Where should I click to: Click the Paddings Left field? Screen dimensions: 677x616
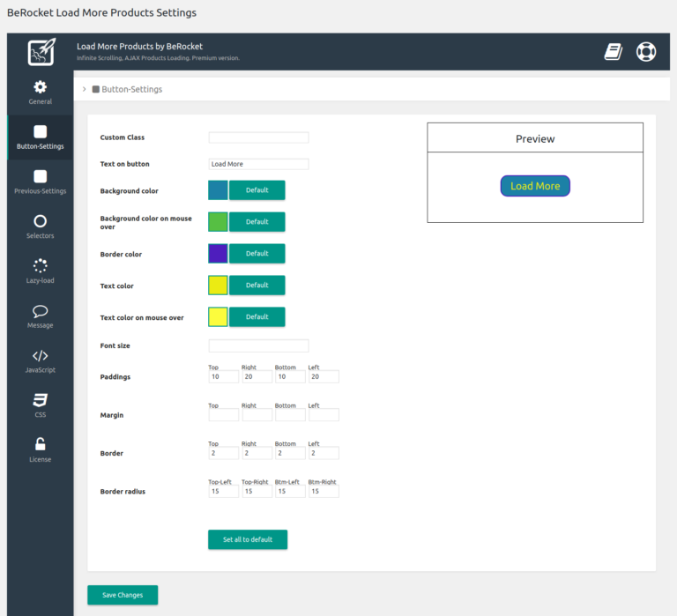point(324,377)
